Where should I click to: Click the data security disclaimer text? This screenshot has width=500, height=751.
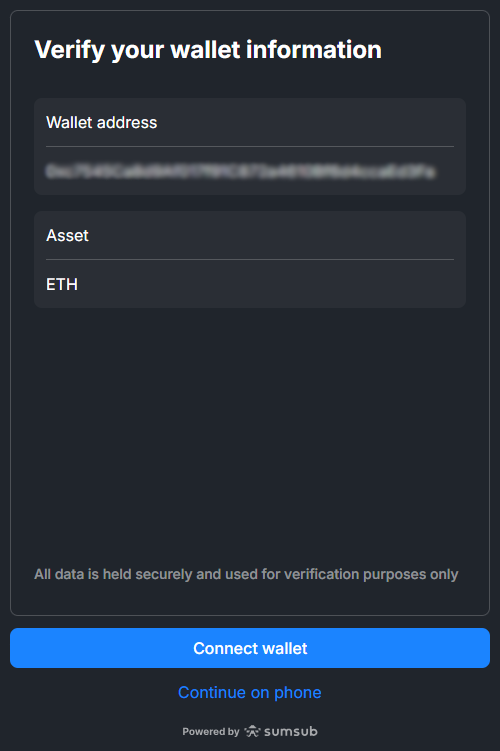[246, 574]
